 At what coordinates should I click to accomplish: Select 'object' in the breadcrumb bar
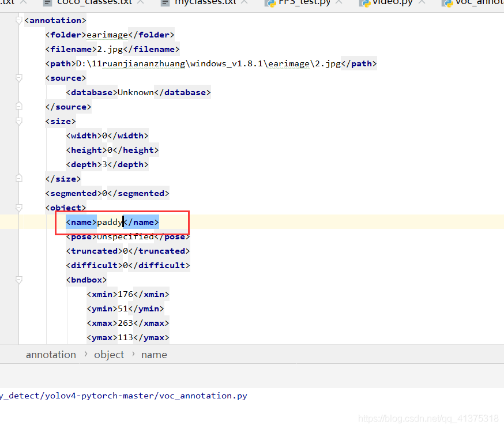[x=109, y=355]
